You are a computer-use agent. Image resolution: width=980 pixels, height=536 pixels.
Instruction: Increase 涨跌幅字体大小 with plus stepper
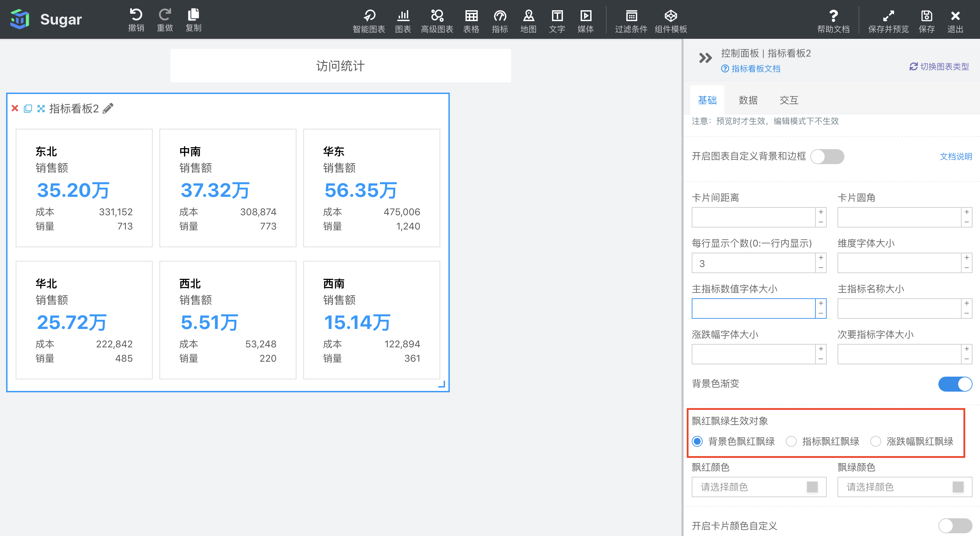point(821,349)
